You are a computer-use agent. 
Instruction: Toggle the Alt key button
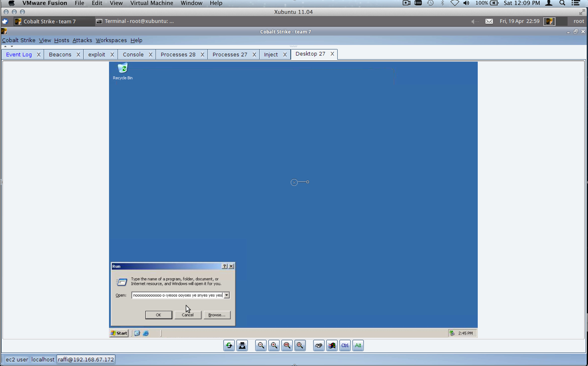coord(358,345)
